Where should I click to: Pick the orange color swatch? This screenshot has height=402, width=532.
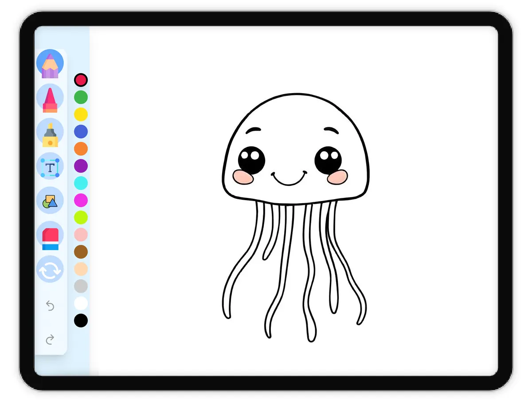point(81,149)
